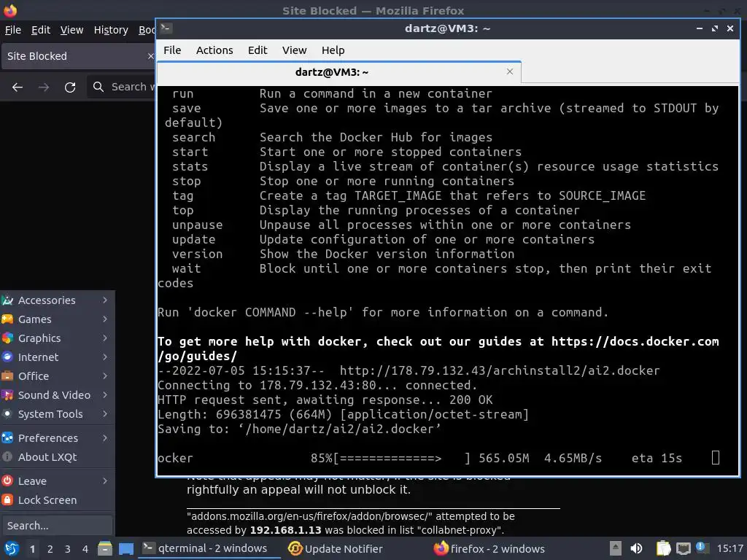The image size is (747, 560).
Task: Open the qterminal Help menu
Action: (333, 50)
